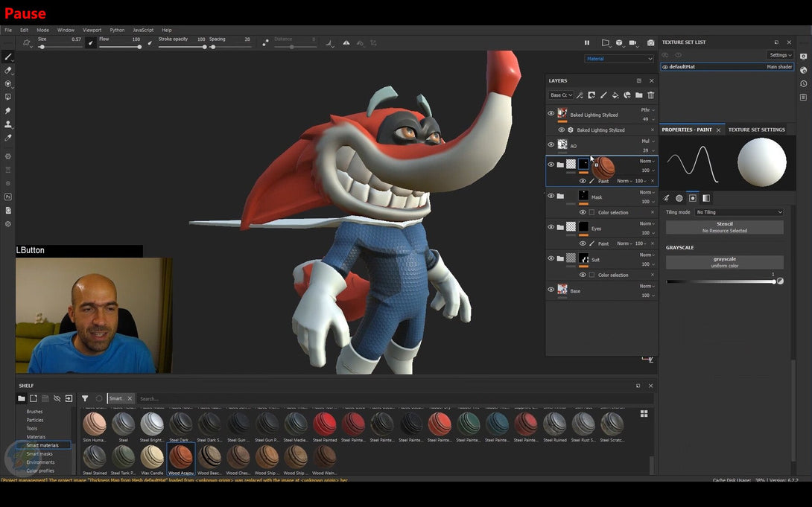Viewport: 812px width, 507px height.
Task: Select the Smart masks shelf category
Action: tap(39, 453)
